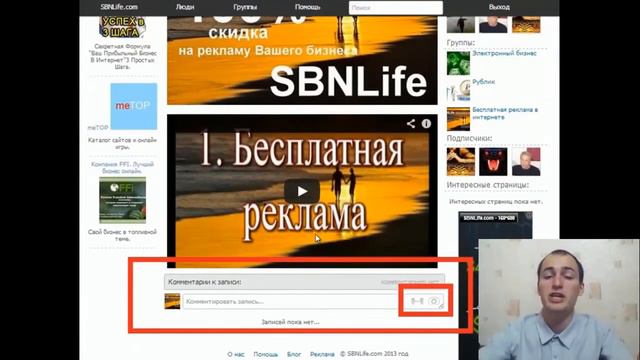Open the Реклама footer link
The height and width of the screenshot is (360, 640).
tap(322, 354)
